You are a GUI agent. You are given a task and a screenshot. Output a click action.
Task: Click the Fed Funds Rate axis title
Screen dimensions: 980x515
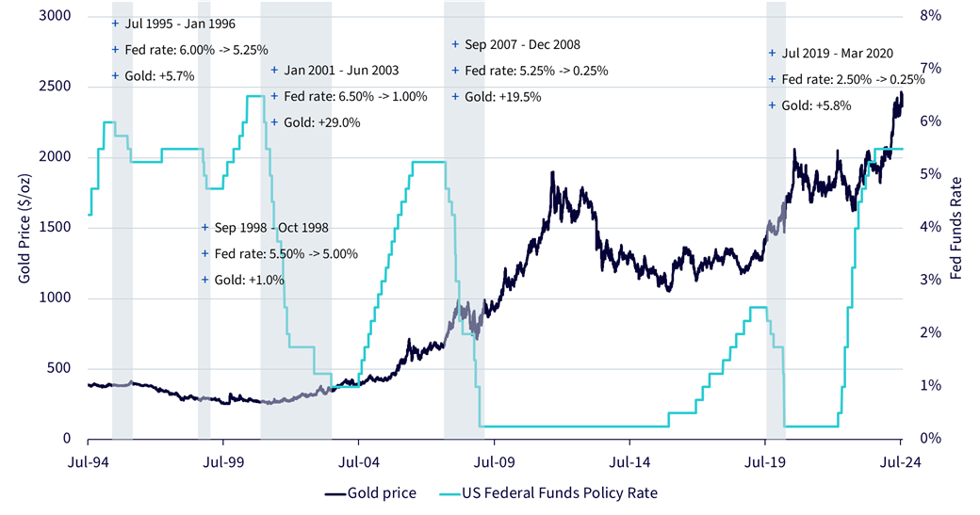[x=956, y=228]
